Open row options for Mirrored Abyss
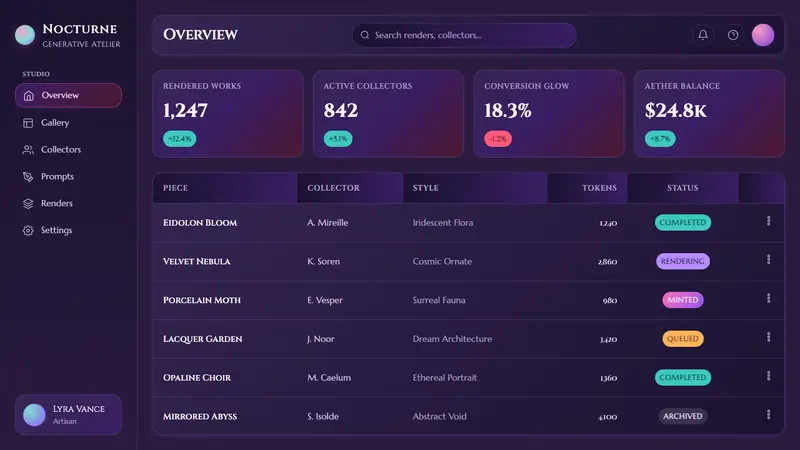The width and height of the screenshot is (800, 450). (768, 415)
